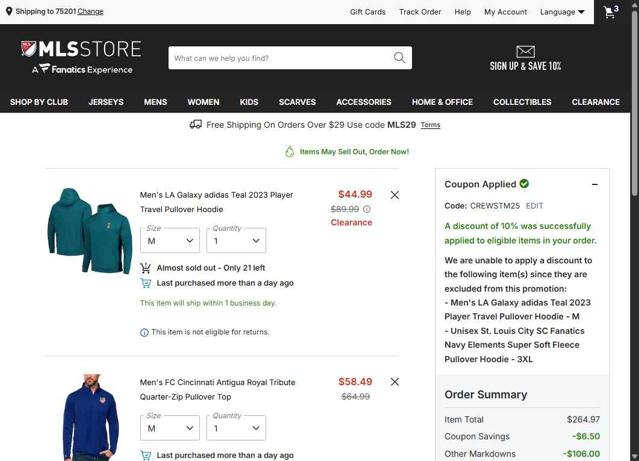Click FC Cincinnati last-purchased cart icon

pyautogui.click(x=145, y=455)
